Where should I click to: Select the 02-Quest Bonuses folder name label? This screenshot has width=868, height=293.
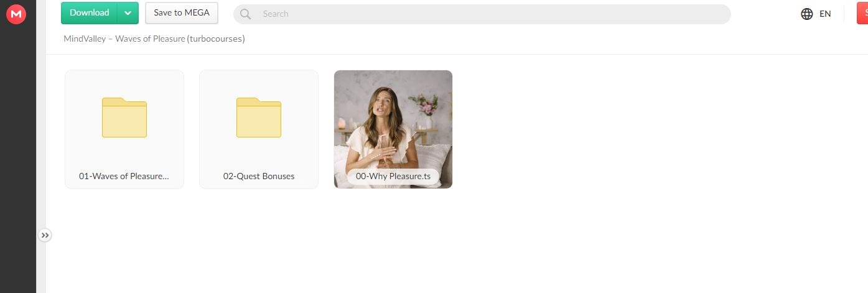pos(259,176)
